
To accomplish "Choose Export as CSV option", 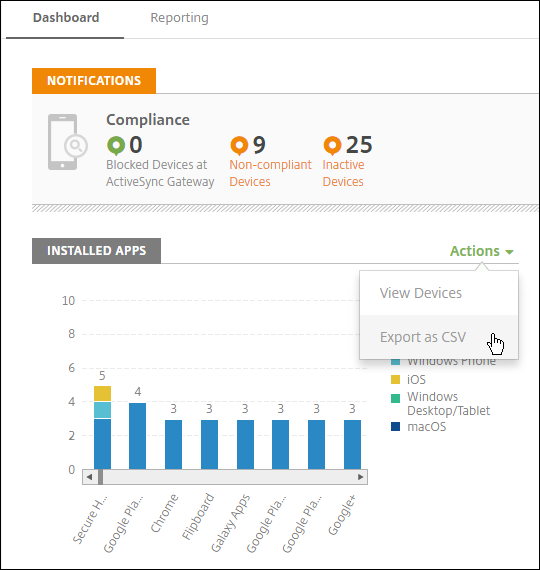I will (439, 337).
